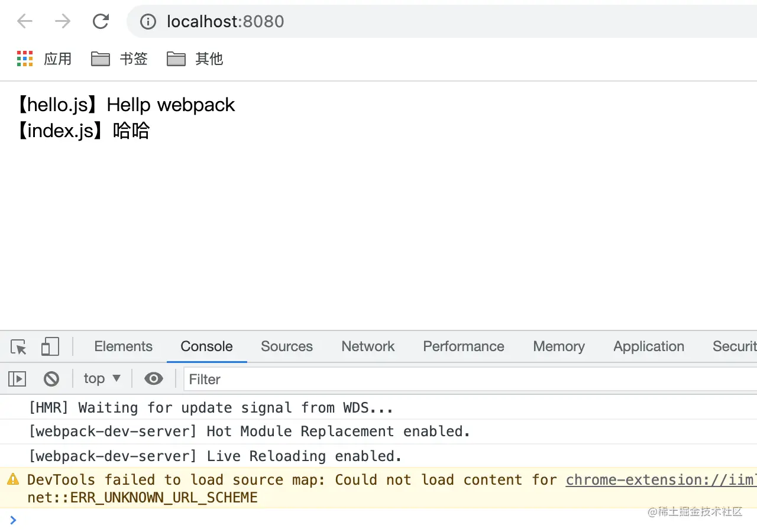Switch to the Network tab
Viewport: 757px width, 532px height.
coord(368,346)
